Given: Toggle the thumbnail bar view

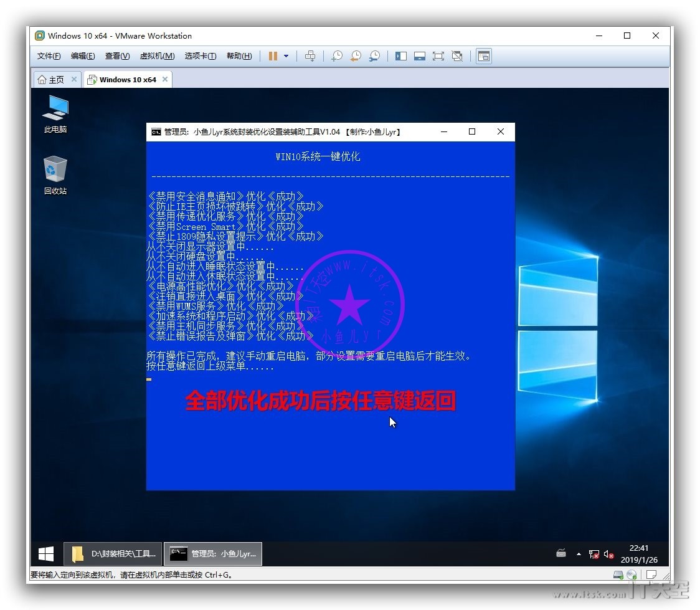Looking at the screenshot, I should point(420,56).
